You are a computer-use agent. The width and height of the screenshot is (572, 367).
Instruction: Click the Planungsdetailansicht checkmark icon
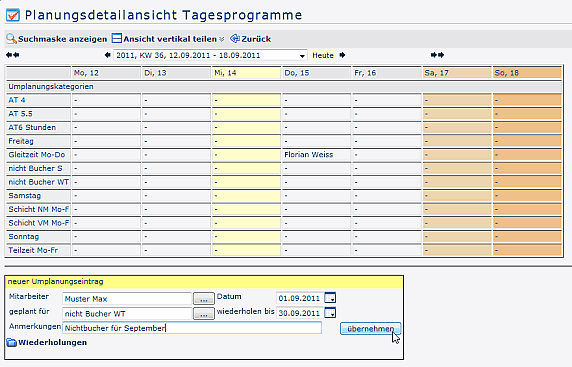(13, 15)
